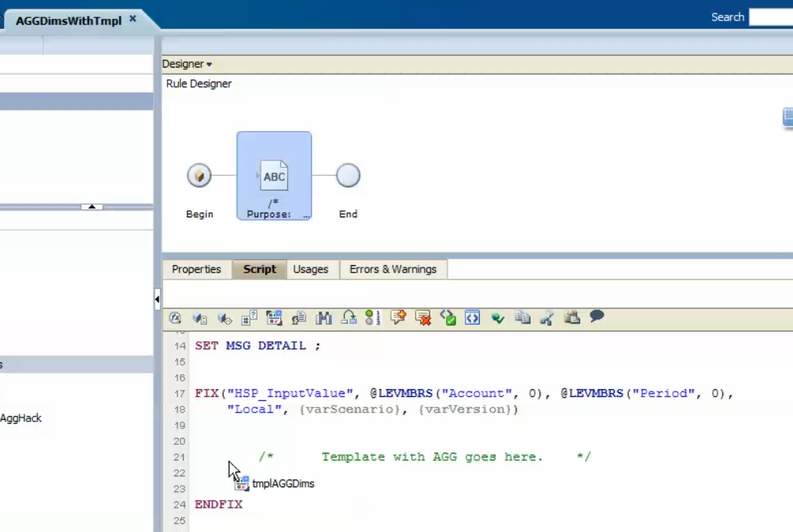
Task: Click the {varVersion} variable in script
Action: pyautogui.click(x=465, y=410)
